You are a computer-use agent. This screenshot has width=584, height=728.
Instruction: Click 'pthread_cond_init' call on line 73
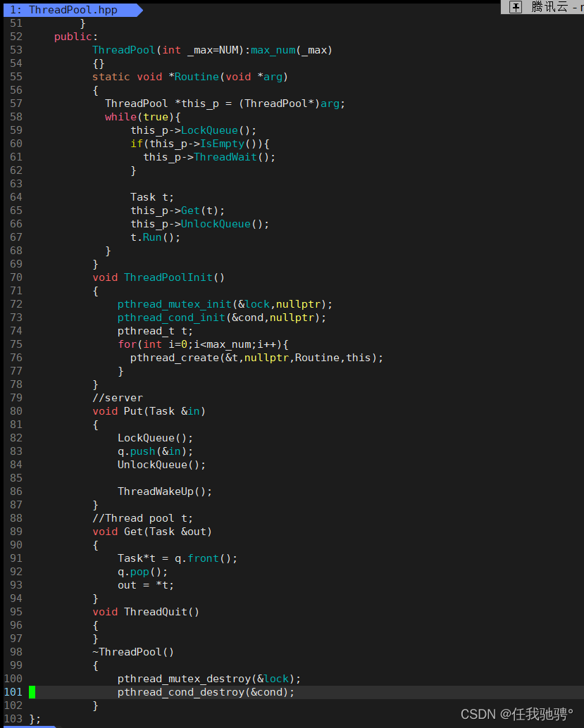[x=171, y=318]
